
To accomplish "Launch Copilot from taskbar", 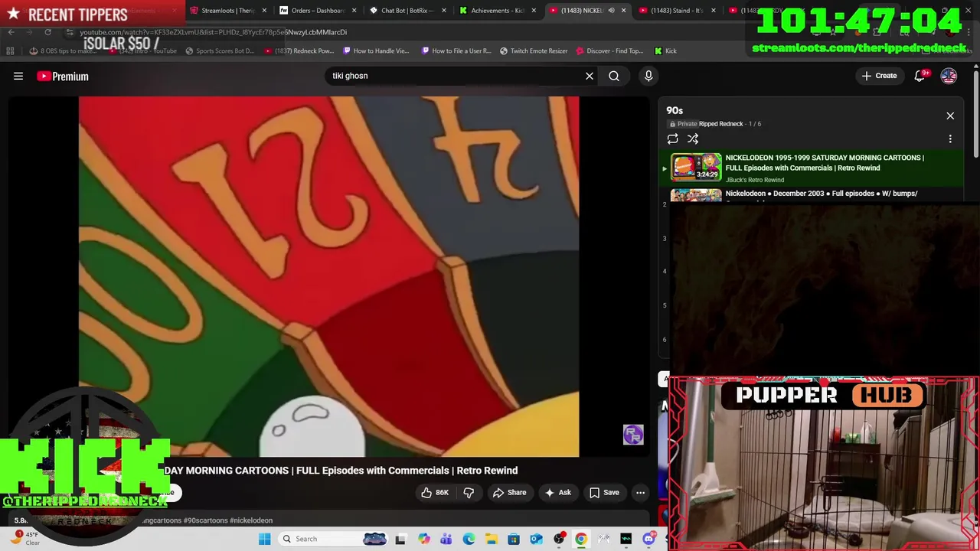I will (424, 540).
